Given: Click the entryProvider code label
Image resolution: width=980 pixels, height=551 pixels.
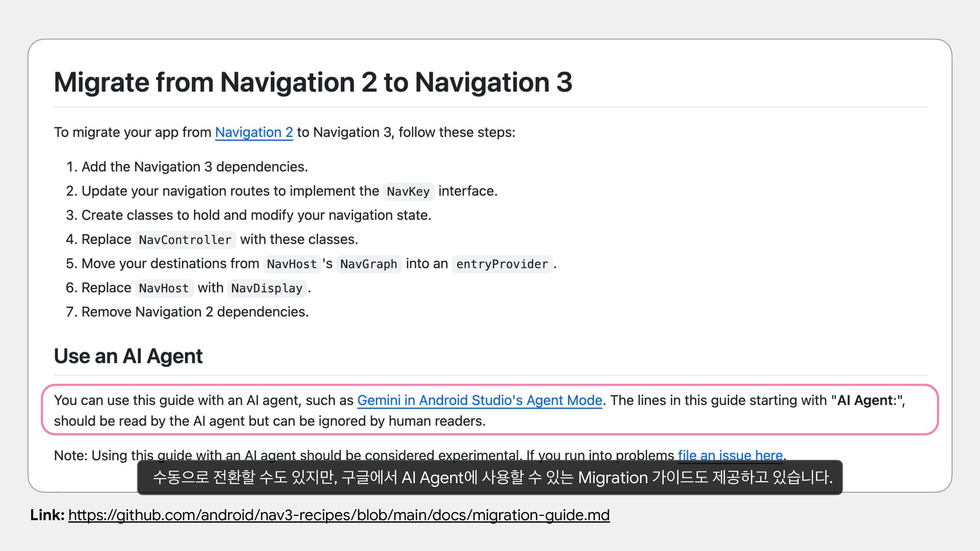Looking at the screenshot, I should click(x=502, y=264).
